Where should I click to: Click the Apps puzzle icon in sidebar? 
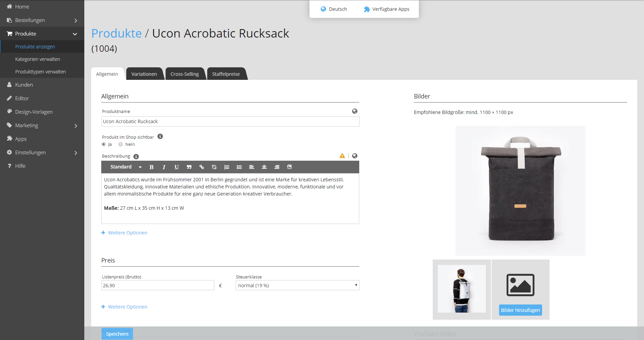coord(9,138)
